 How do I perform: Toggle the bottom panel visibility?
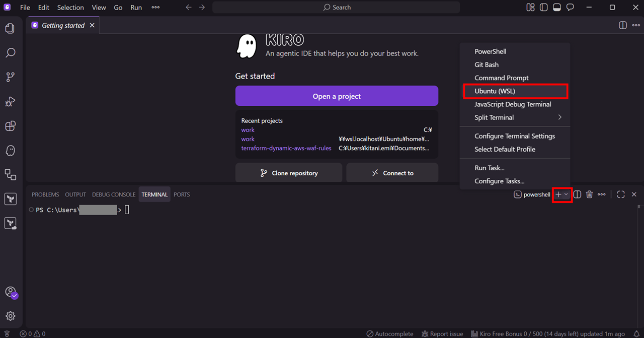point(557,8)
